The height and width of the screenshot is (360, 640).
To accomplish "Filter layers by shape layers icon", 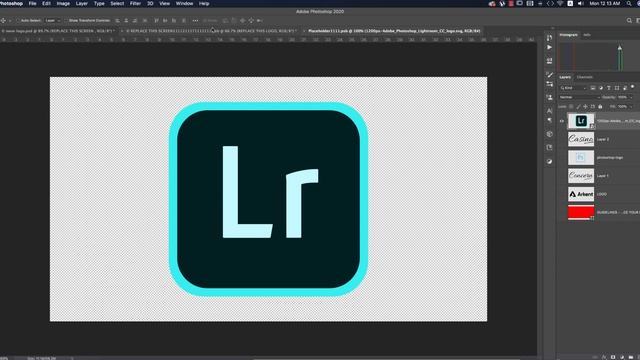I will coord(617,88).
